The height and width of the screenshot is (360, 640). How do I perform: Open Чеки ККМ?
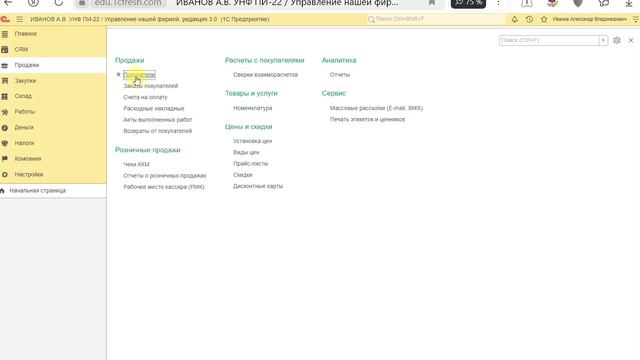click(136, 164)
